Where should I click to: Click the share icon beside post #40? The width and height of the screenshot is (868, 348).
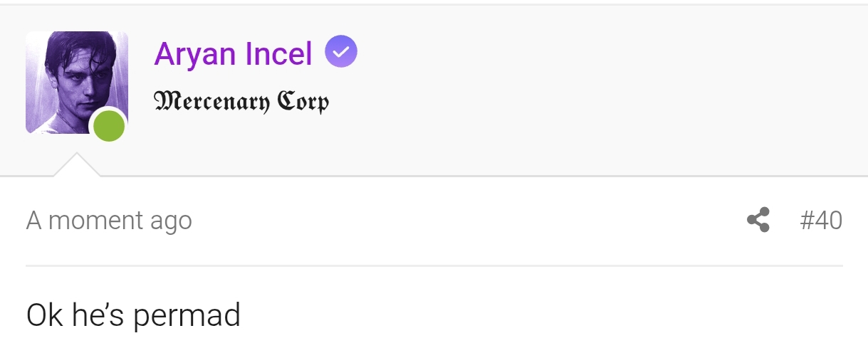(758, 220)
